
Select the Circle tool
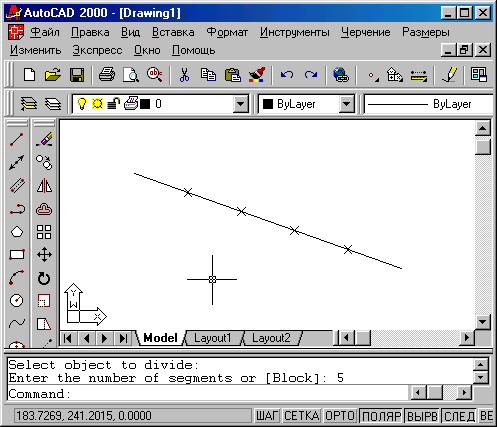(x=17, y=300)
